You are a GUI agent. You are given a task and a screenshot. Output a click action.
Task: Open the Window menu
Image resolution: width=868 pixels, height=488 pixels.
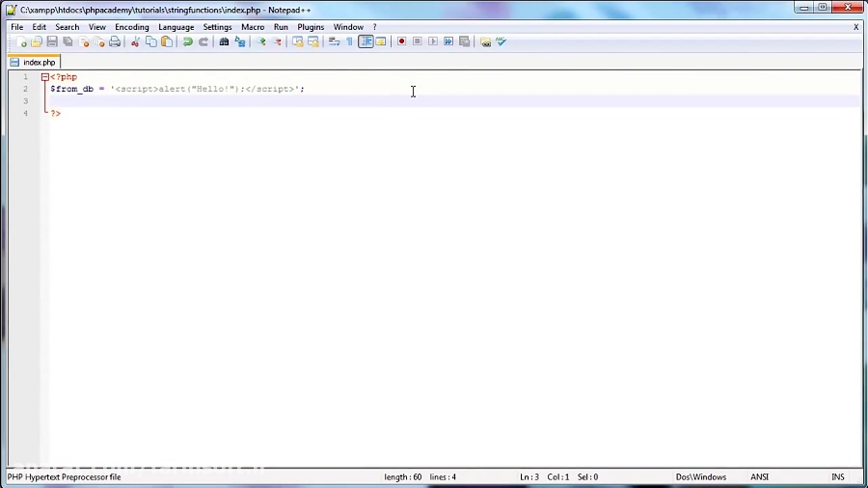(x=348, y=27)
